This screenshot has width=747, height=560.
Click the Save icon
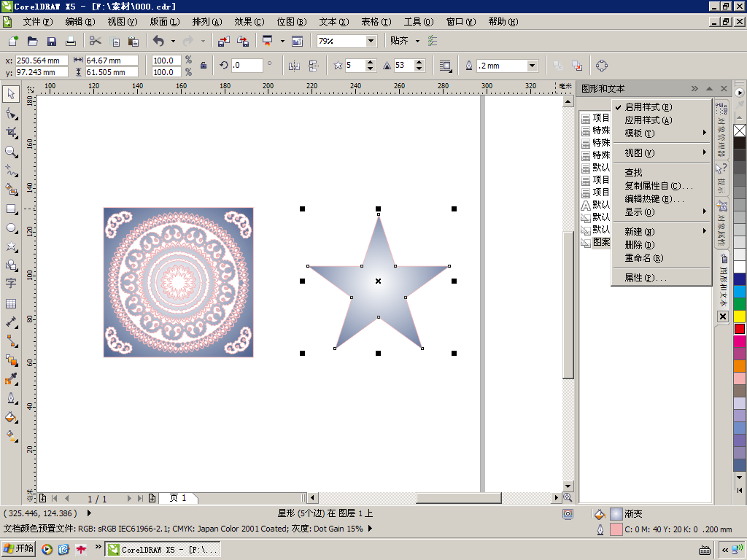pos(52,41)
